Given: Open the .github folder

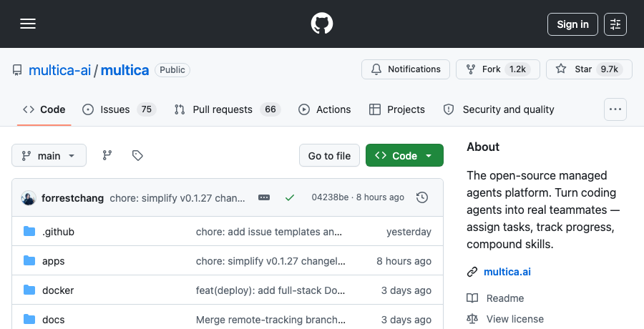Looking at the screenshot, I should click(x=59, y=232).
